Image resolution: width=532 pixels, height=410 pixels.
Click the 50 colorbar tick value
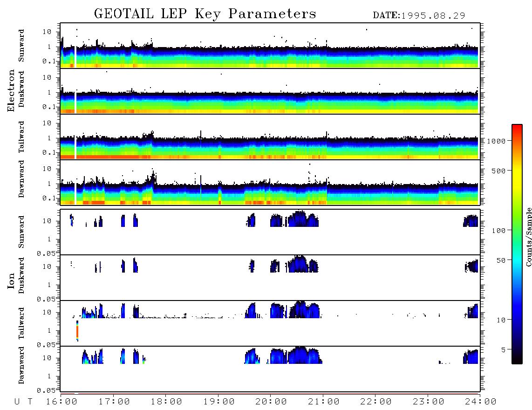501,260
